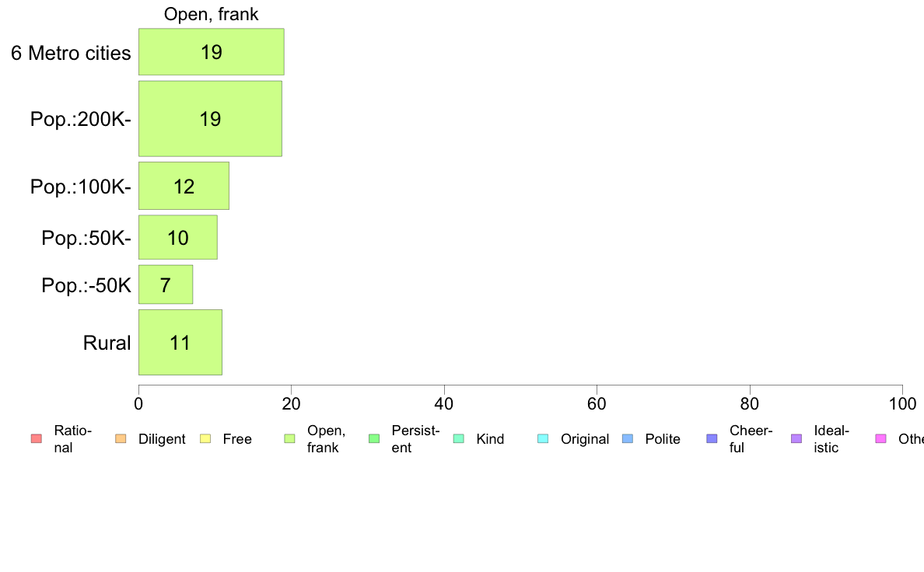Click the 6 Metro cities bar
This screenshot has width=924, height=572.
tap(212, 52)
